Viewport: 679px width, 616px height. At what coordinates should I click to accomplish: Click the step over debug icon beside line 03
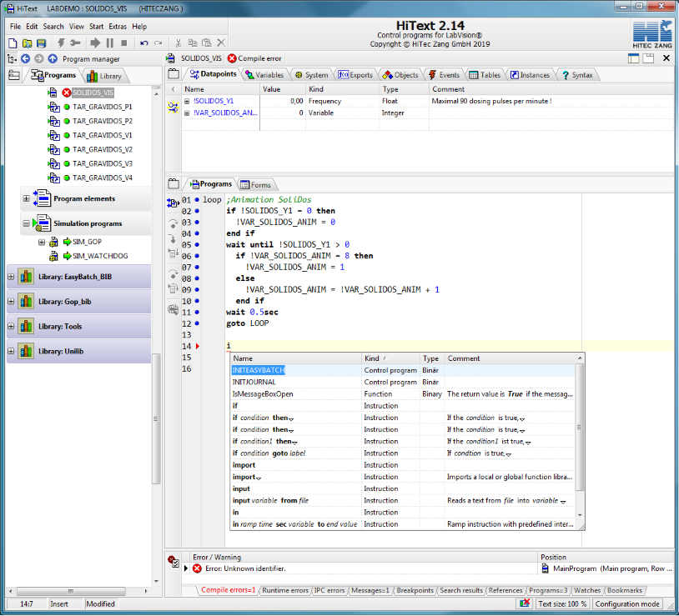(173, 223)
